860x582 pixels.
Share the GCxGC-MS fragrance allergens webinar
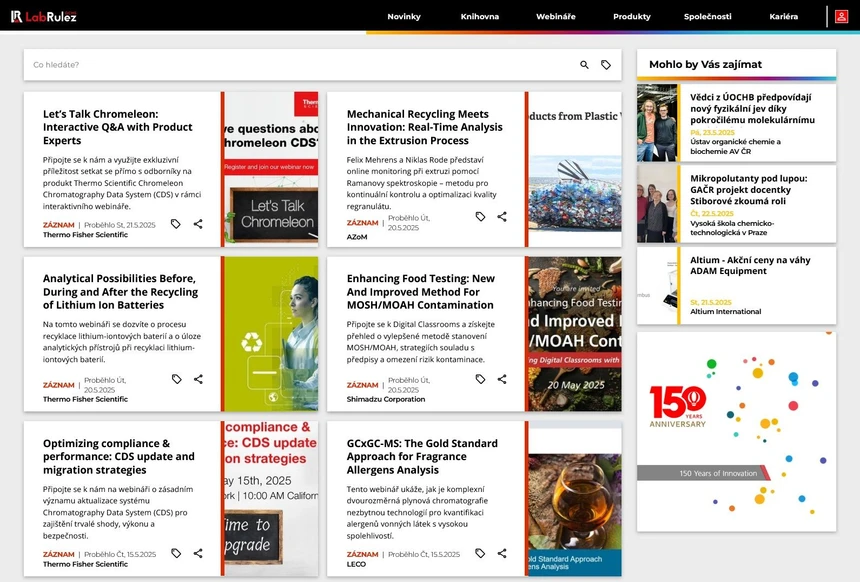(x=502, y=553)
